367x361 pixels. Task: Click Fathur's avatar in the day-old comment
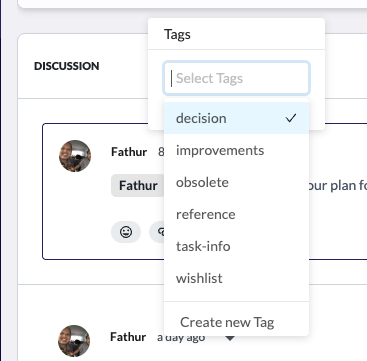click(x=74, y=341)
